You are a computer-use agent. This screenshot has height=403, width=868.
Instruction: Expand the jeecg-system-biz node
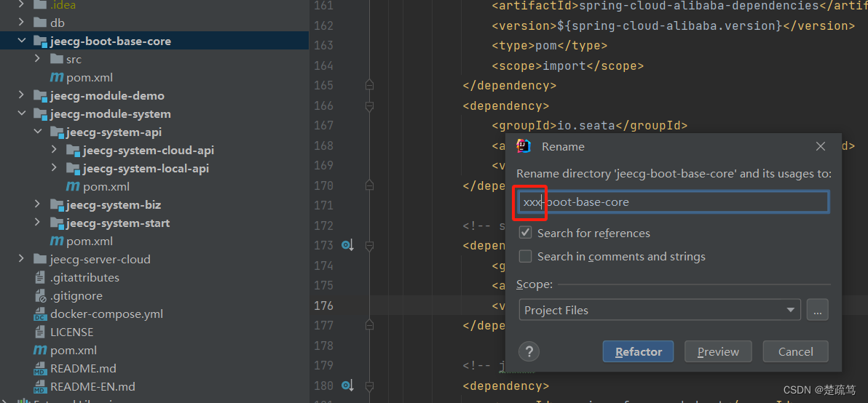(x=38, y=205)
